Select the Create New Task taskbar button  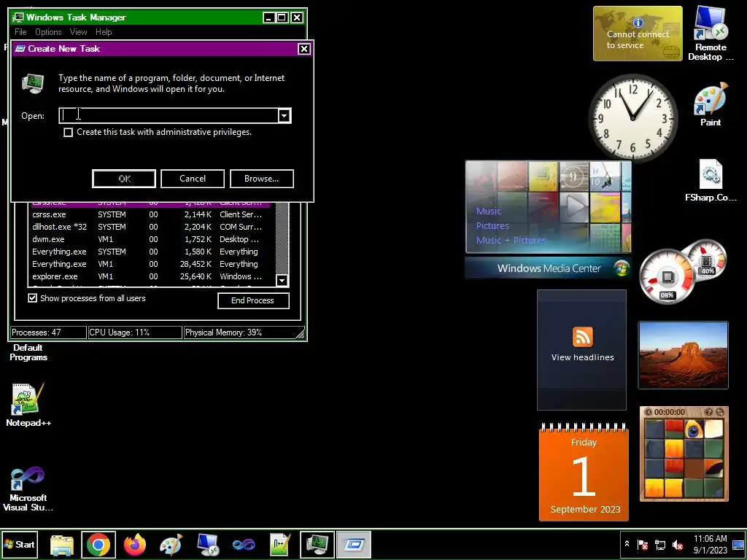354,545
